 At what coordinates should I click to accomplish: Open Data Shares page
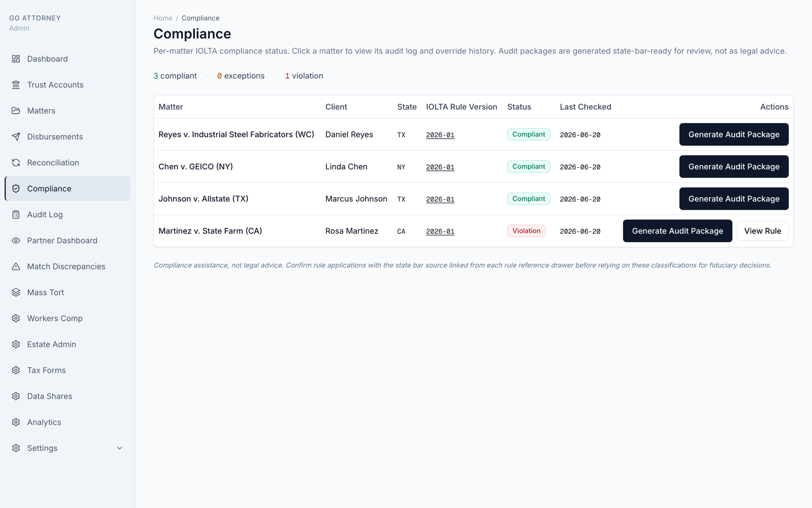(x=67, y=396)
